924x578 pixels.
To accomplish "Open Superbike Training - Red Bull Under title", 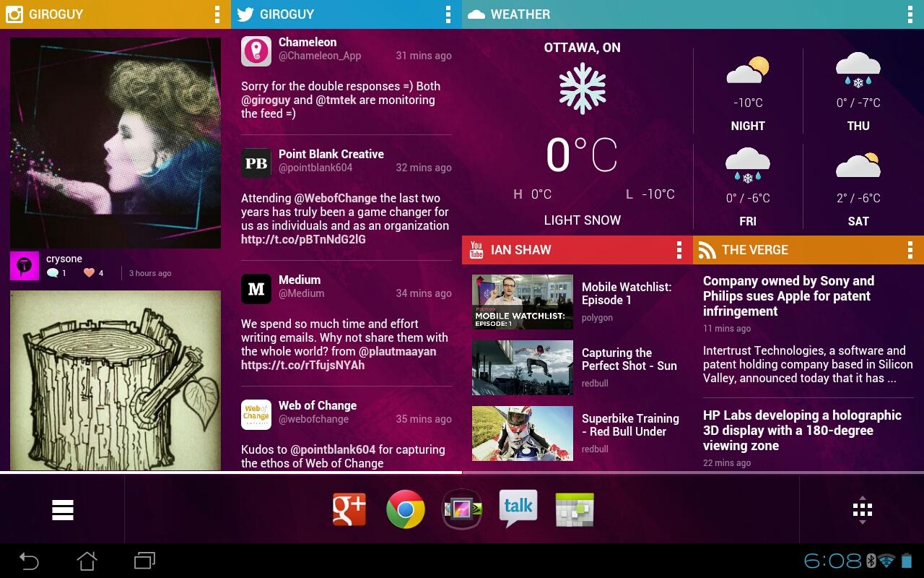I will (x=630, y=425).
